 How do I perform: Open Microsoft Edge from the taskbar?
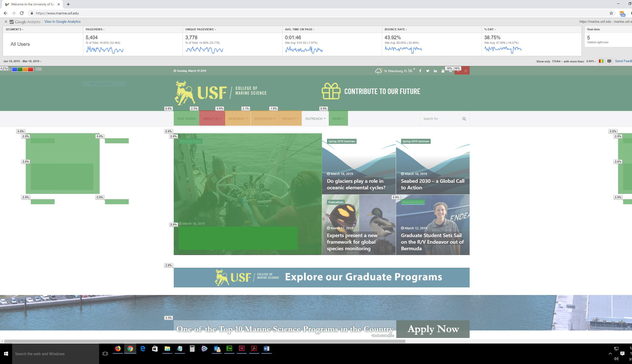(143, 349)
